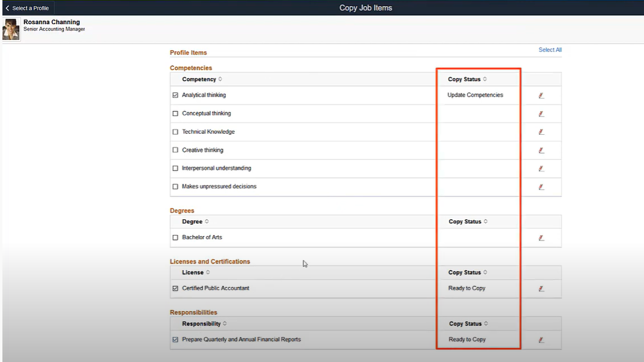Screen dimensions: 644x362
Task: Click the Copy Job Items page title
Action: point(365,8)
